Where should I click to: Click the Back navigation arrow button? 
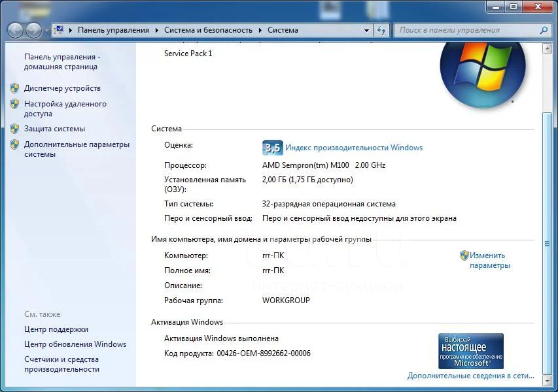pos(15,30)
